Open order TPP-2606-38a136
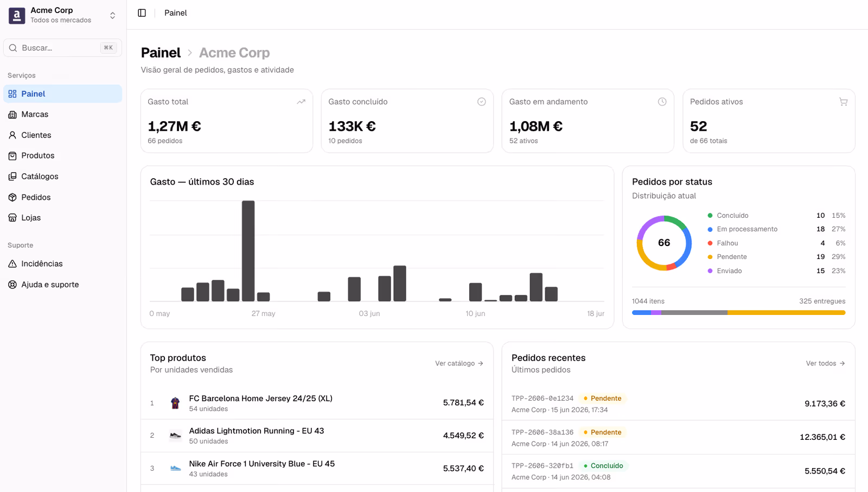This screenshot has width=868, height=492. (678, 437)
